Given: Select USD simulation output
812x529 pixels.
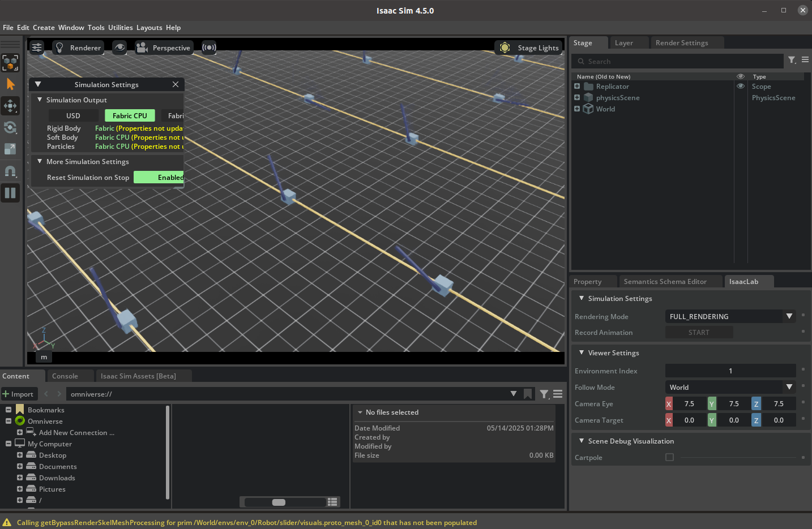Looking at the screenshot, I should click(73, 115).
